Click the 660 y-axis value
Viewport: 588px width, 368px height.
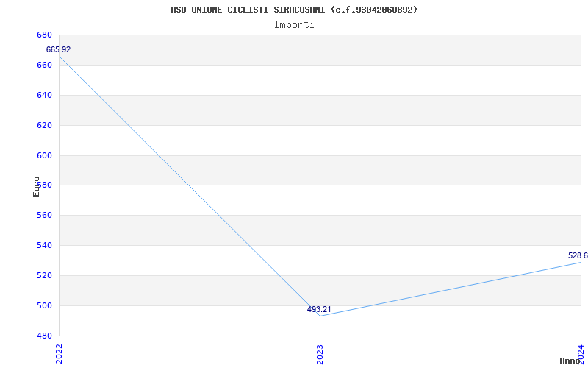pos(44,65)
